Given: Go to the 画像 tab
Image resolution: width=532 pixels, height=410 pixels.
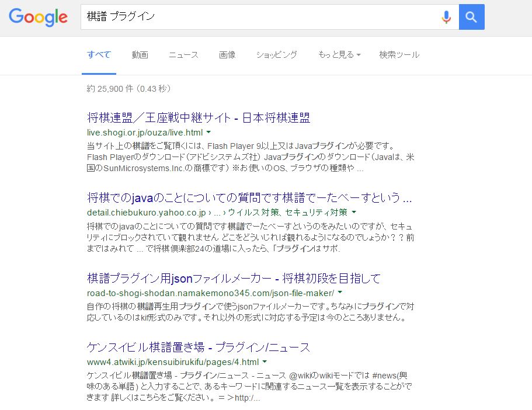Looking at the screenshot, I should [x=227, y=55].
